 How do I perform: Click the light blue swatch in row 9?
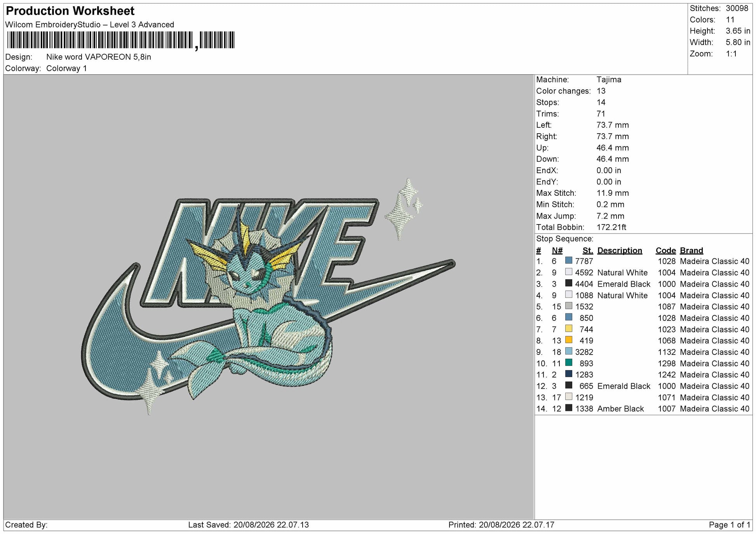pyautogui.click(x=569, y=351)
